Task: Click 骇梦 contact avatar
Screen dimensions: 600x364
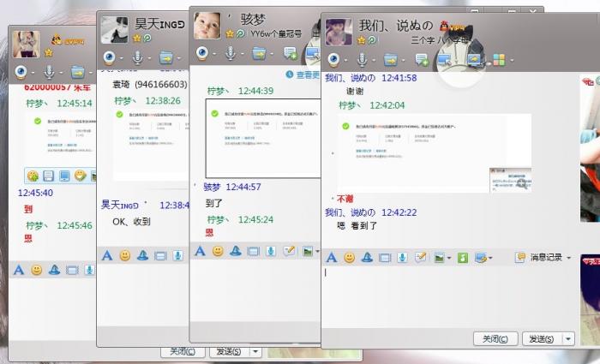Action: click(207, 26)
